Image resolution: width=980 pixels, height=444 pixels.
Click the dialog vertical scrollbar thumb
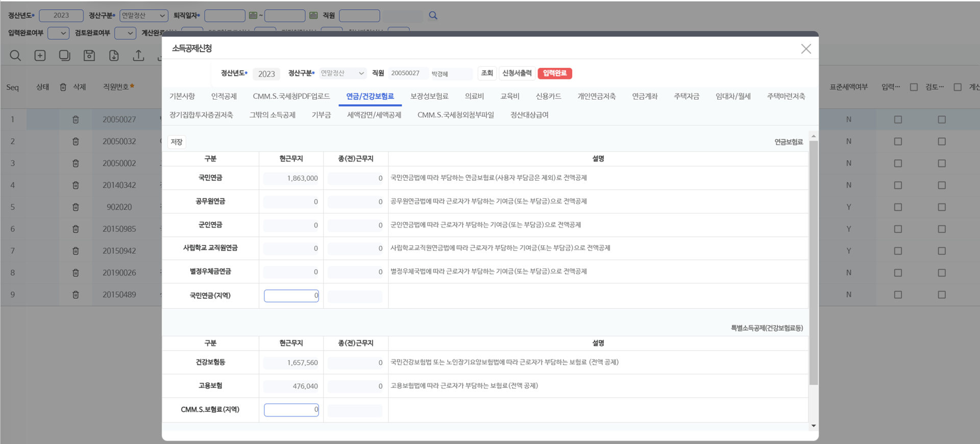point(814,263)
